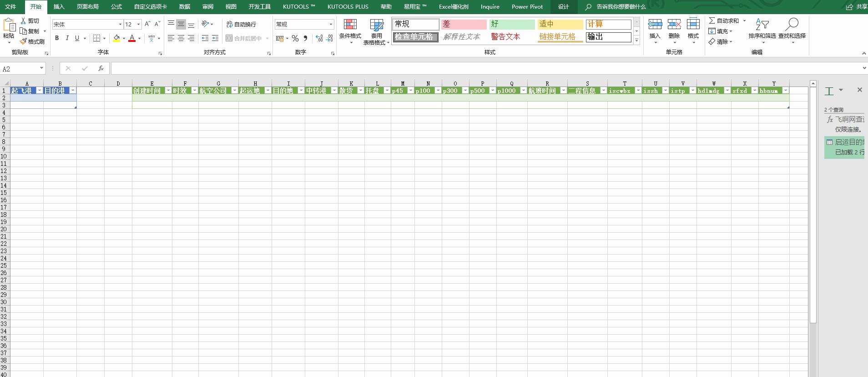This screenshot has width=868, height=377.
Task: Open filter dropdown for 创建时间 column
Action: pos(168,91)
